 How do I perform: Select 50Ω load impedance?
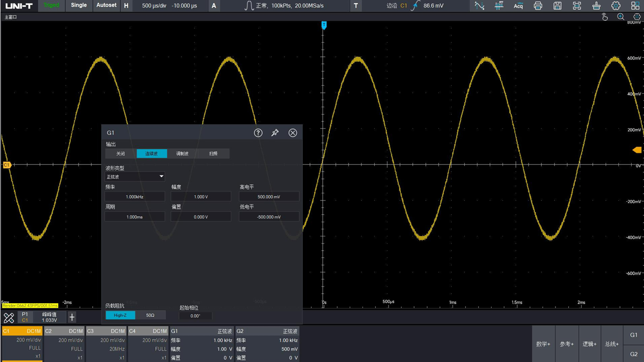pyautogui.click(x=150, y=315)
